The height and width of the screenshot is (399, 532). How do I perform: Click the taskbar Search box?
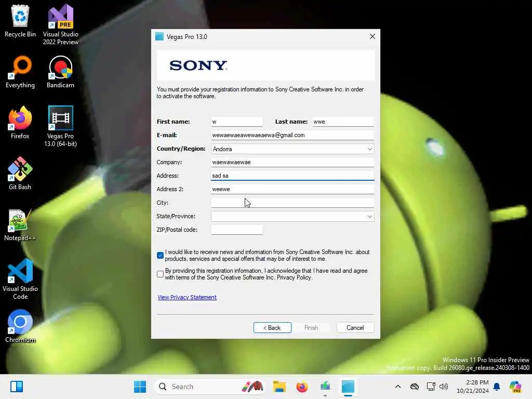pyautogui.click(x=209, y=387)
